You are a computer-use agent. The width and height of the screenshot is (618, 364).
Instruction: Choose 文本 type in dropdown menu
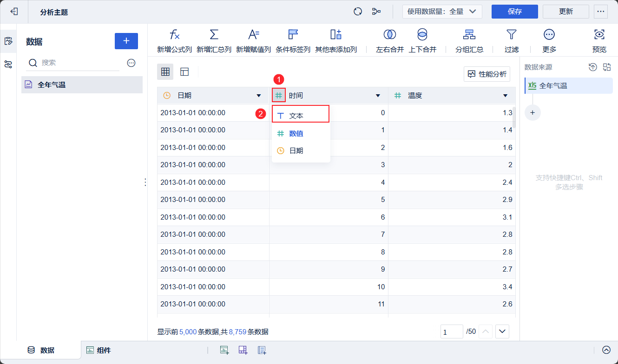pos(301,116)
